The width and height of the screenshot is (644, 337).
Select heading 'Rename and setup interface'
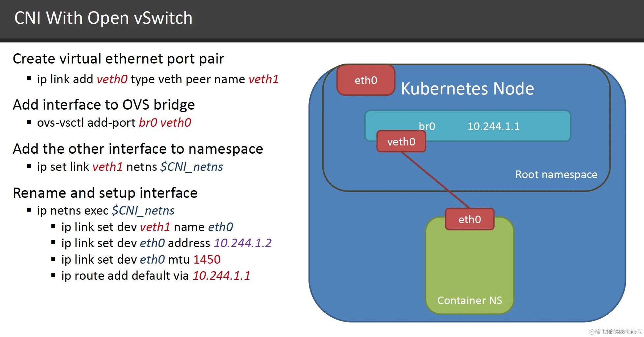105,193
